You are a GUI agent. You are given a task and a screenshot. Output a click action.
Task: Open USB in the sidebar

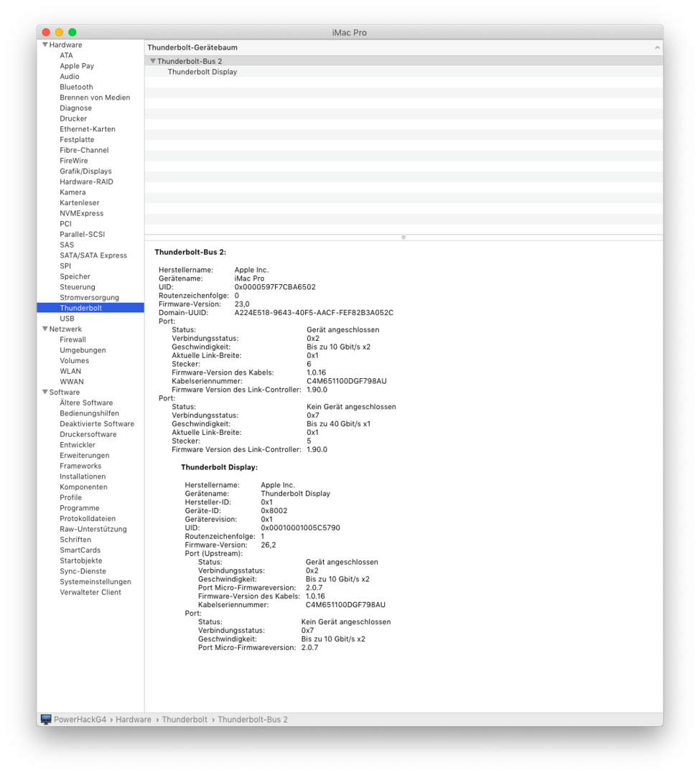67,319
